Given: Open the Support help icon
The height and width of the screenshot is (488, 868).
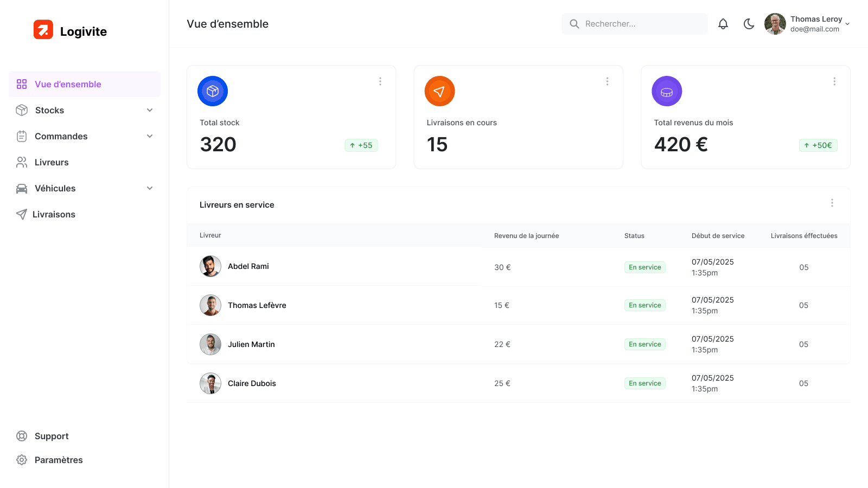Looking at the screenshot, I should (22, 436).
